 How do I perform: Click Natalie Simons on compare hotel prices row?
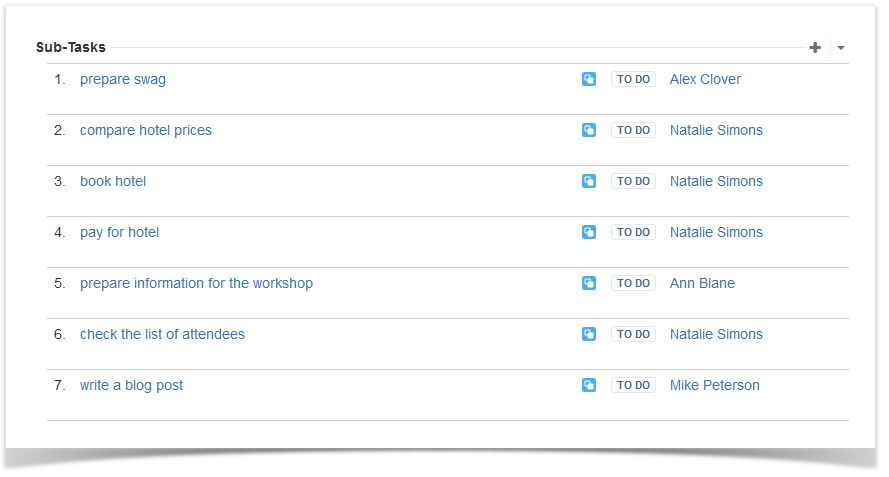716,130
